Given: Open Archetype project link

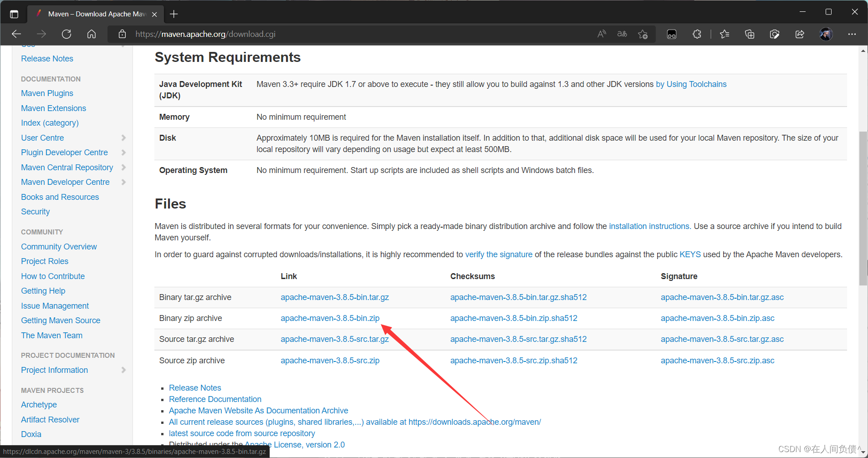Looking at the screenshot, I should [39, 405].
